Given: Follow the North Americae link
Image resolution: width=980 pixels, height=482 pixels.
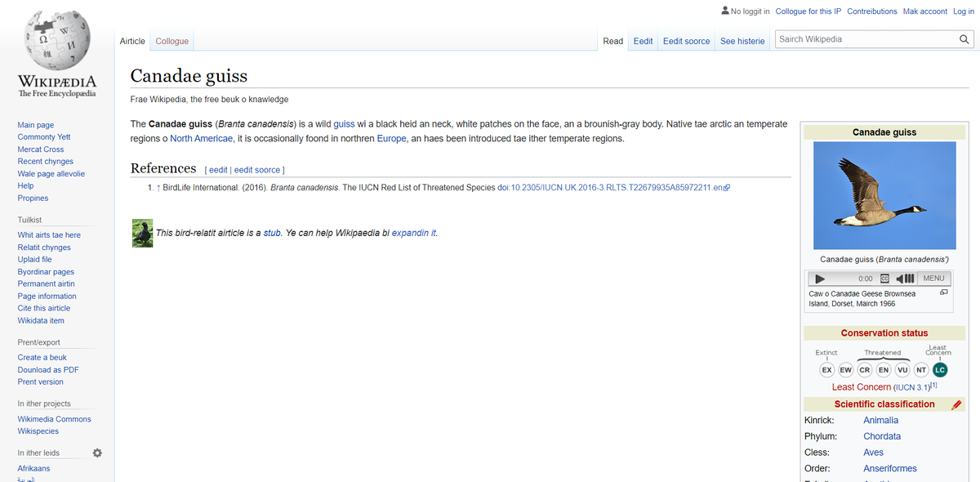Looking at the screenshot, I should click(202, 139).
